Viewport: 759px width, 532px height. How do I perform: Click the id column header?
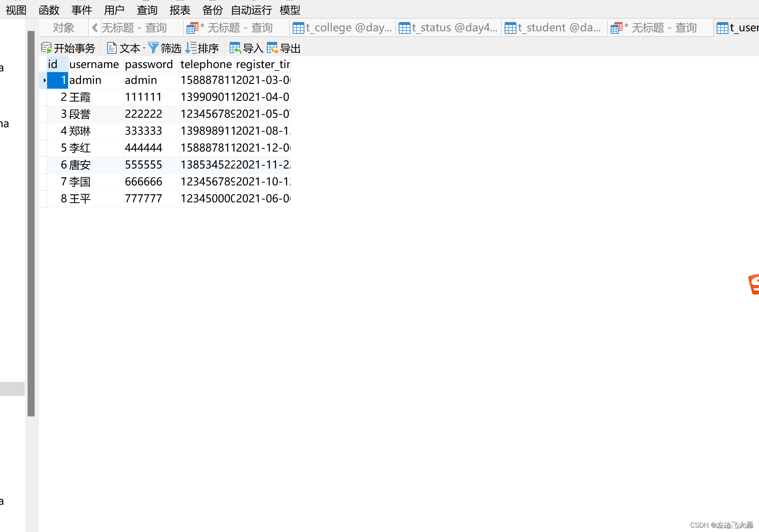click(x=57, y=64)
